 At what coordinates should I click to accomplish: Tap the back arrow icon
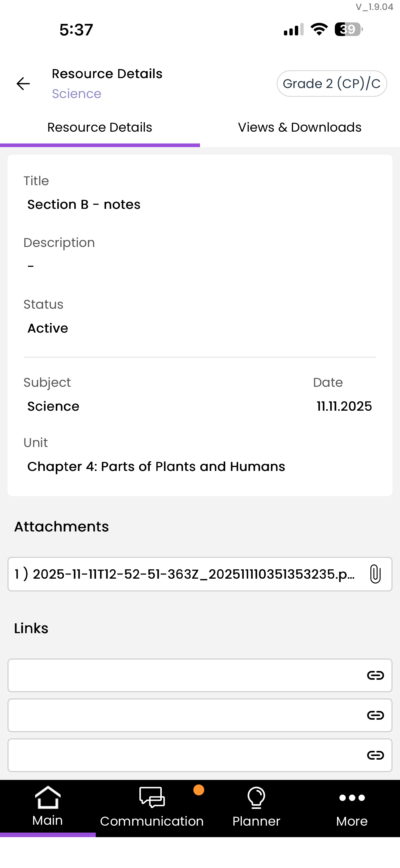(x=23, y=84)
